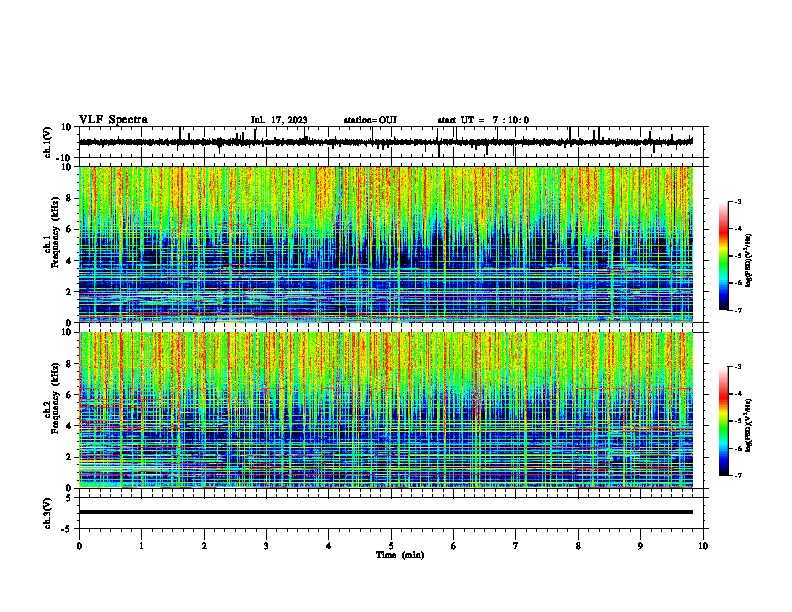Select the "start UT = 7:10:0" header text

(x=483, y=120)
